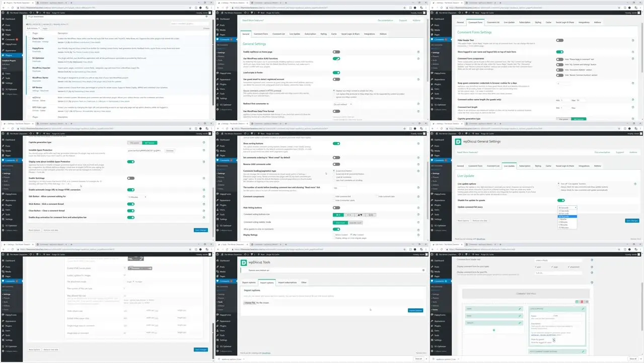644x363 pixels.
Task: Open Tools in Live Update panel sidebar
Action: [438, 214]
